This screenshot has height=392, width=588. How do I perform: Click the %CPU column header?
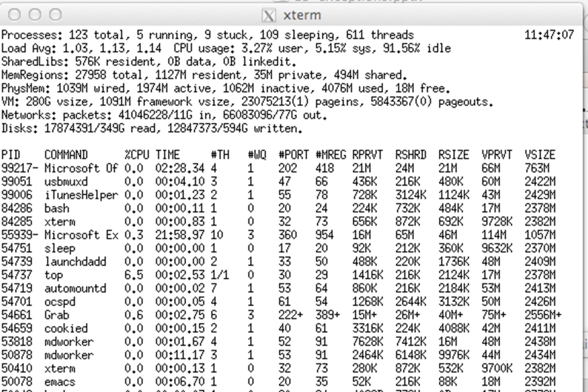(x=136, y=155)
